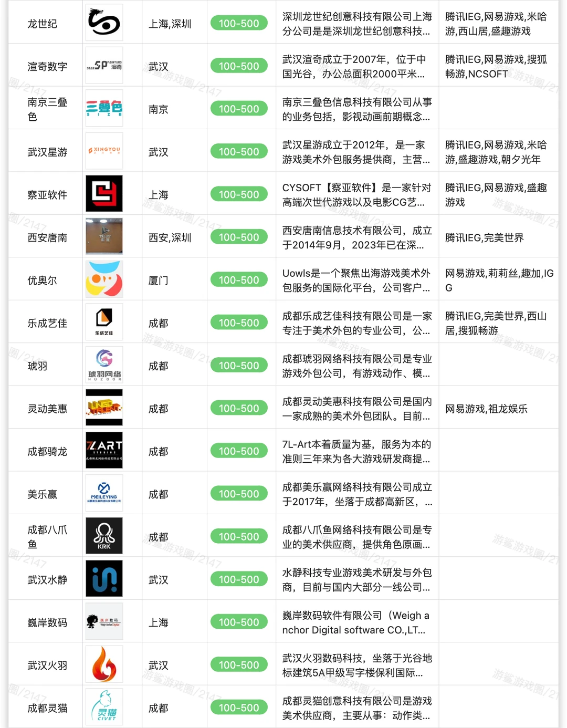567x728 pixels.
Task: Click description starting 武汉火羽数码科技
Action: click(x=357, y=666)
